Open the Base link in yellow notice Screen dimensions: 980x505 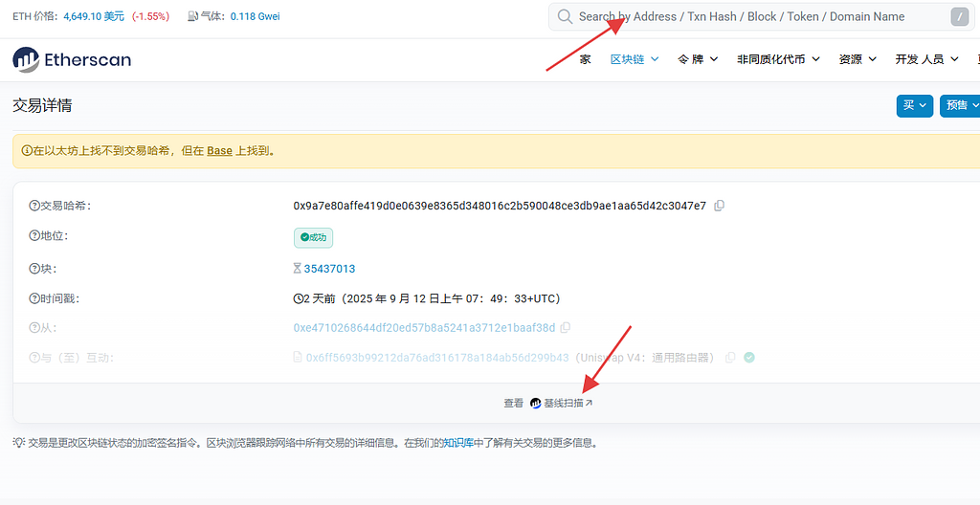click(219, 151)
